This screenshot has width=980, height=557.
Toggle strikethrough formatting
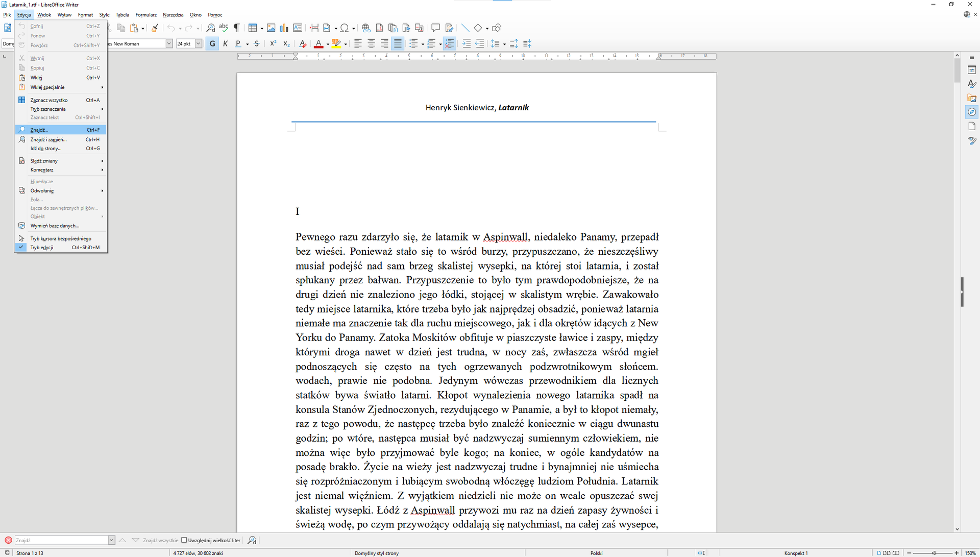[257, 44]
